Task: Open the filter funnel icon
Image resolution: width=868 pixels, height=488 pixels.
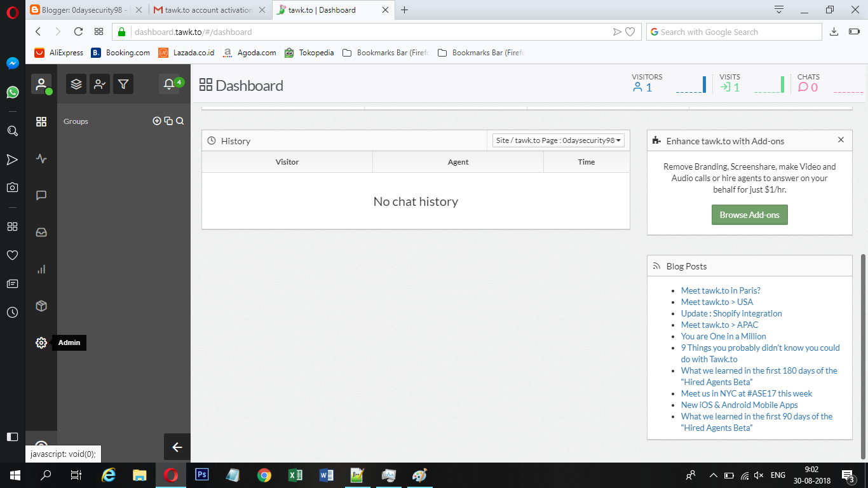Action: pyautogui.click(x=123, y=84)
